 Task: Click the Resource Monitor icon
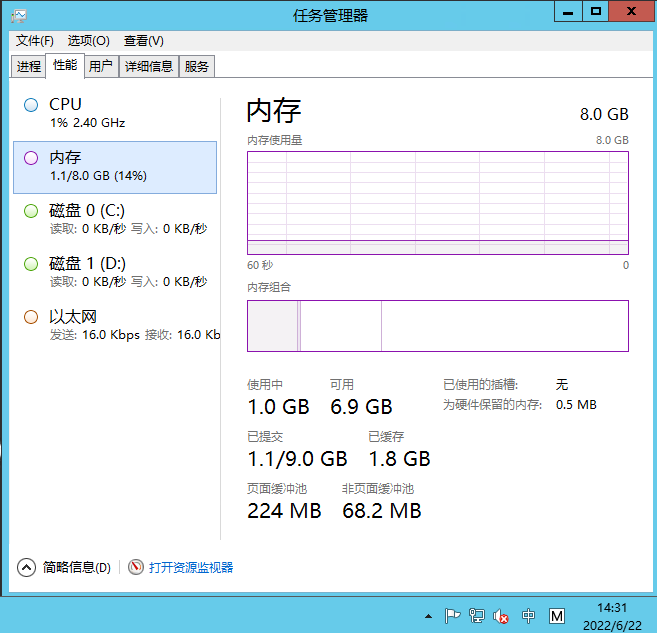(136, 567)
